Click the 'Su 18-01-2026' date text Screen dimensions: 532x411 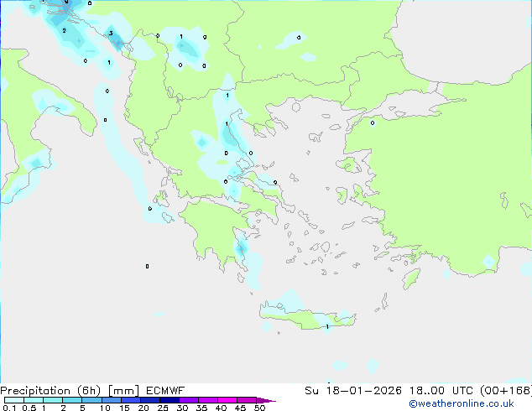[x=353, y=391]
